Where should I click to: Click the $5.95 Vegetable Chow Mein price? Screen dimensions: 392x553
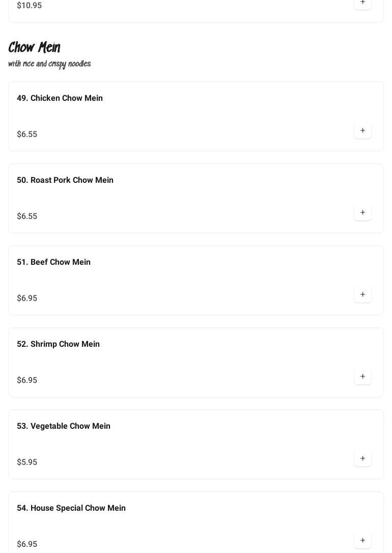(27, 462)
